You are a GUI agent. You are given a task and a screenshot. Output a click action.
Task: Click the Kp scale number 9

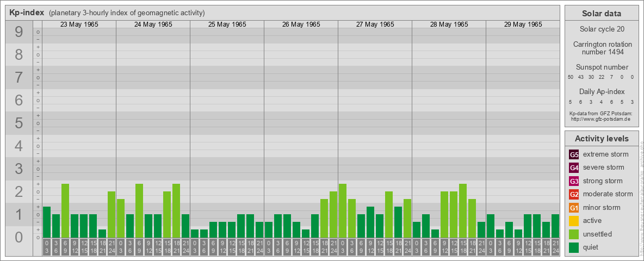pyautogui.click(x=19, y=32)
